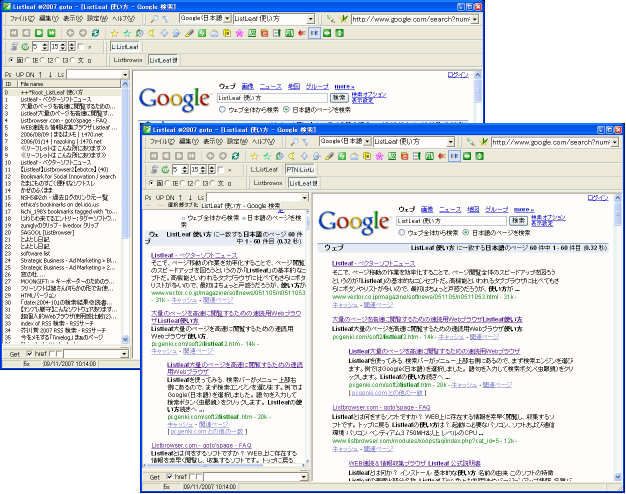Tick the checkbox beside the spinners in front window
This screenshot has width=626, height=494.
pyautogui.click(x=221, y=170)
